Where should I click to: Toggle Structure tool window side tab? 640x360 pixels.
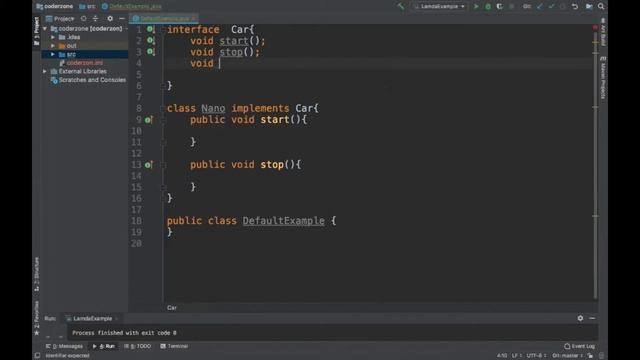[x=37, y=274]
